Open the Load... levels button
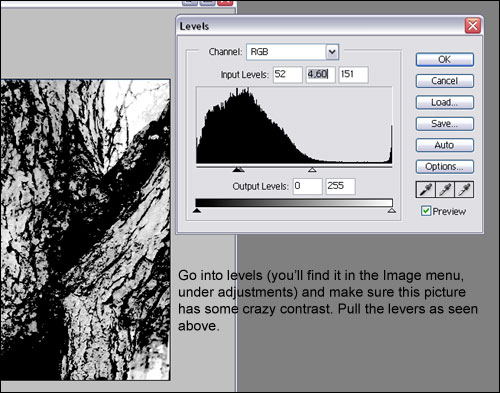 (x=445, y=102)
